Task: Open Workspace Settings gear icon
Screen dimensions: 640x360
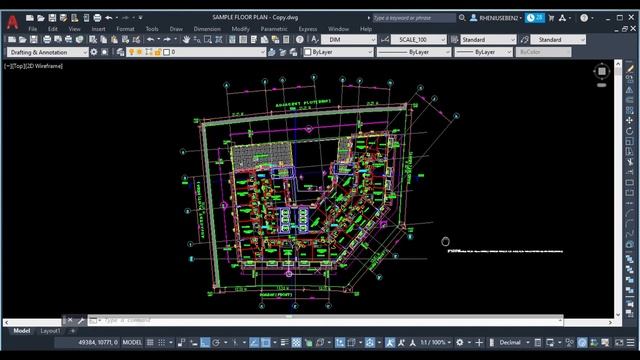Action: point(94,52)
